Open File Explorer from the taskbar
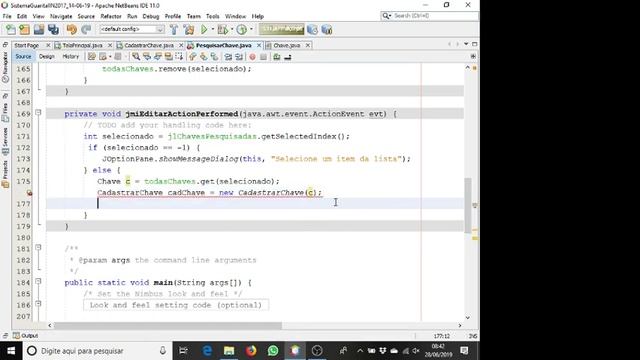 point(229,351)
